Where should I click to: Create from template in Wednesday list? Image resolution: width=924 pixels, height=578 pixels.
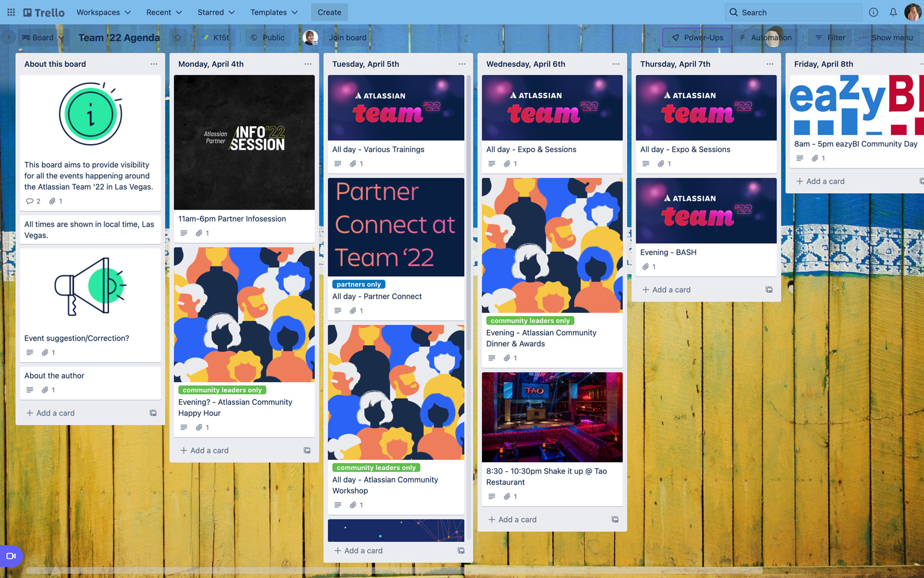[x=615, y=520]
